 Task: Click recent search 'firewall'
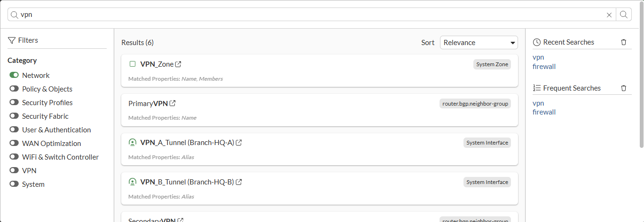point(544,67)
